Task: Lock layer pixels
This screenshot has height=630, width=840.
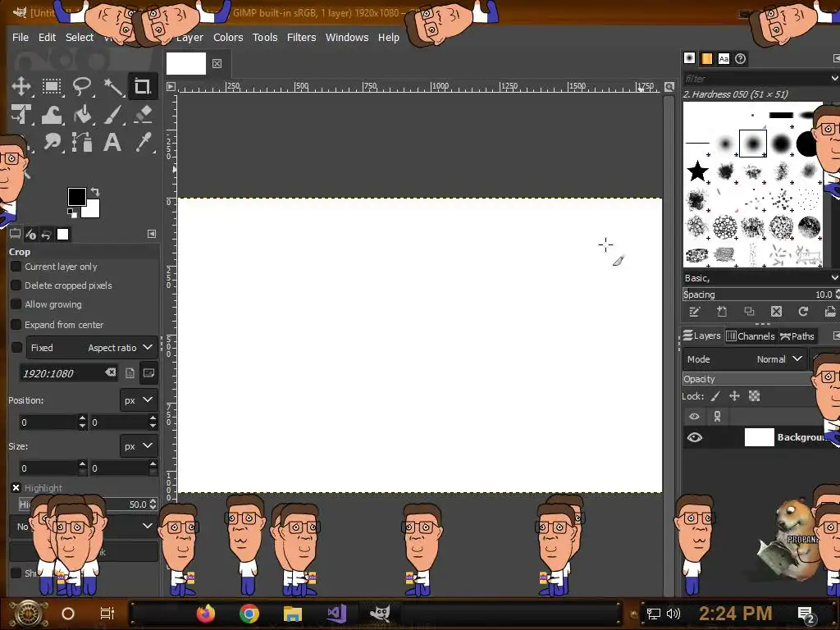Action: (x=715, y=396)
